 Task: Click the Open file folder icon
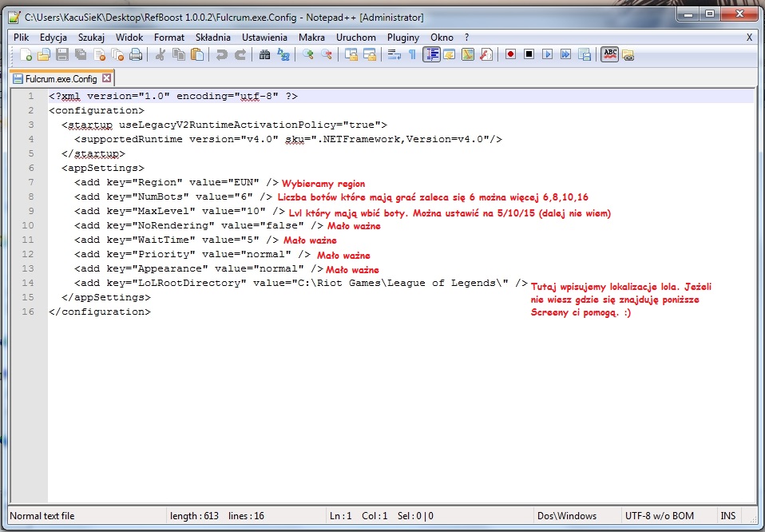[x=44, y=54]
